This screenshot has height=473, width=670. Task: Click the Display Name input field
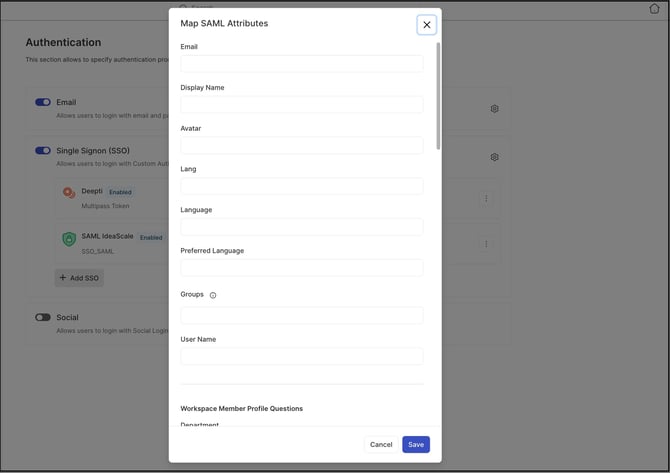(x=301, y=105)
